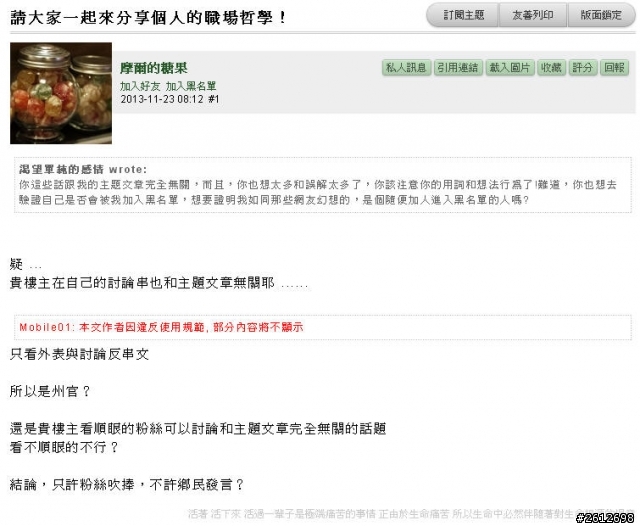Click the #2612698 watermark number
Image resolution: width=640 pixels, height=526 pixels.
coord(604,518)
